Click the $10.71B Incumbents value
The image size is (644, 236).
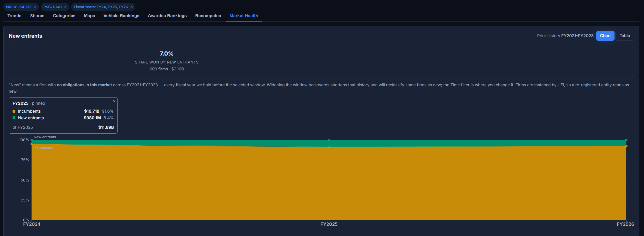(x=92, y=111)
